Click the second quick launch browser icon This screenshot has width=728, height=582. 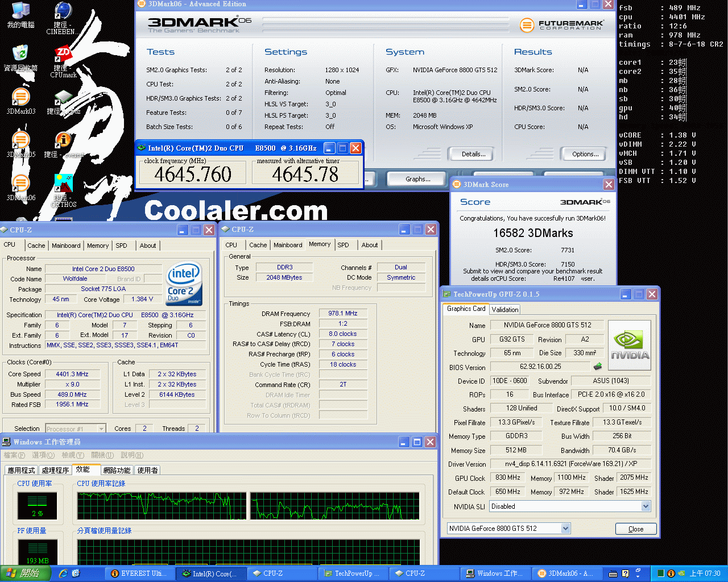click(76, 573)
